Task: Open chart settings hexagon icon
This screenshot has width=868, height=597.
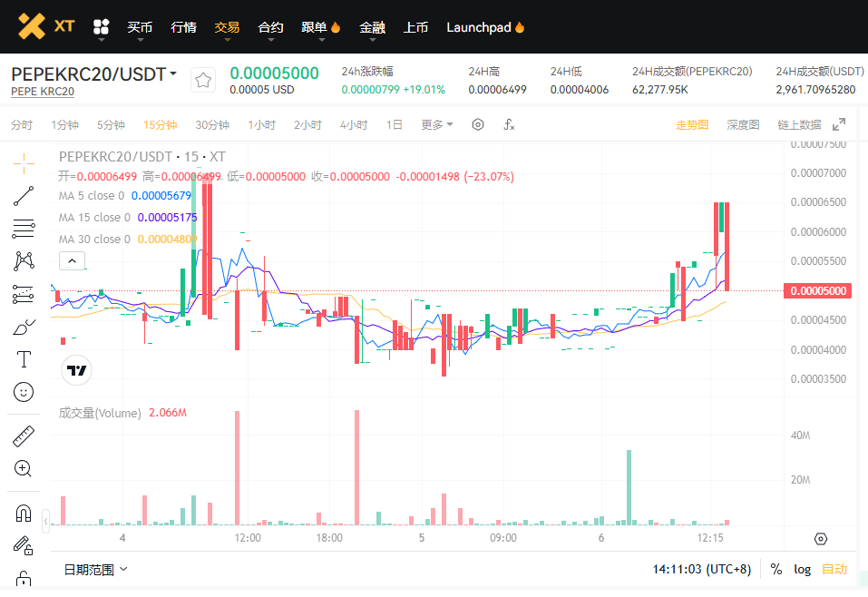Action: pyautogui.click(x=478, y=125)
